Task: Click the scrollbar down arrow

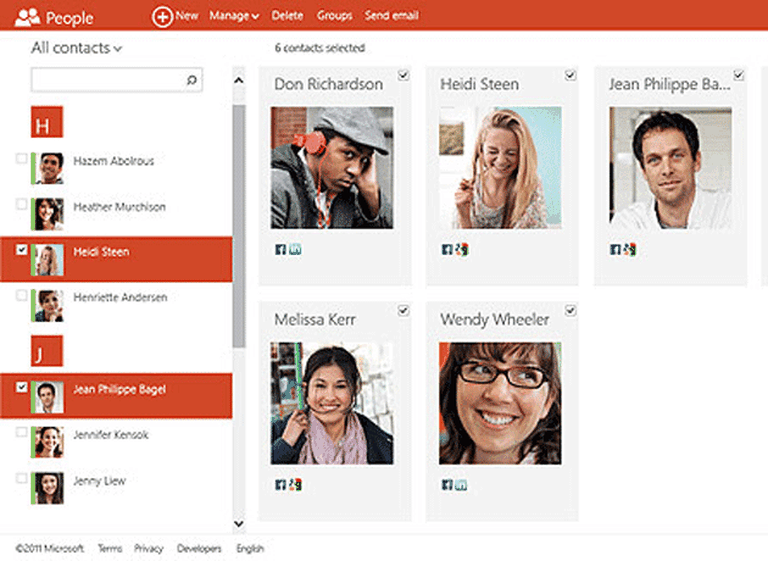Action: (x=239, y=523)
